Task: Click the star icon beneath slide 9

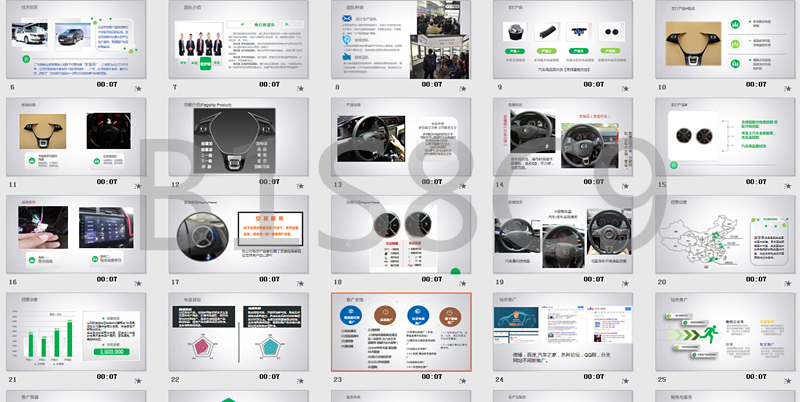Action: click(x=625, y=89)
